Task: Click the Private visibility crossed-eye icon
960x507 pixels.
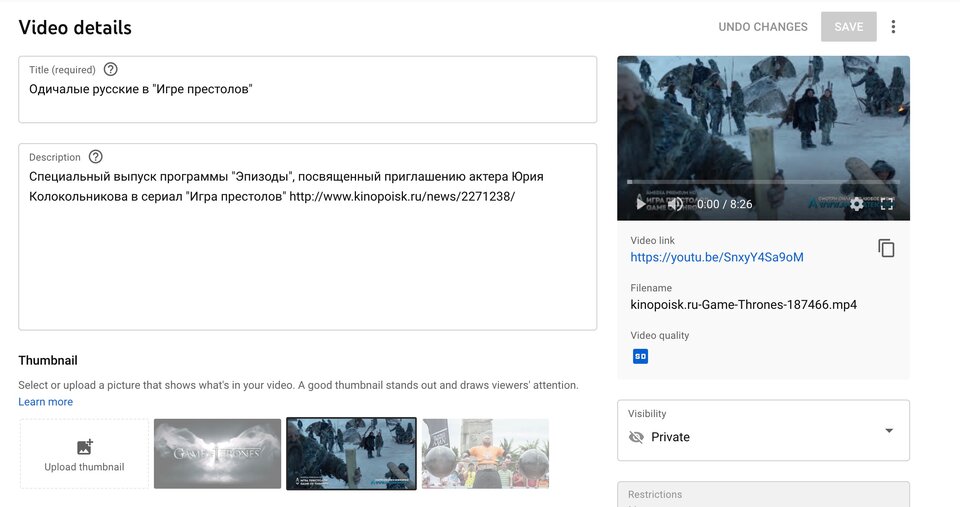Action: coord(636,437)
